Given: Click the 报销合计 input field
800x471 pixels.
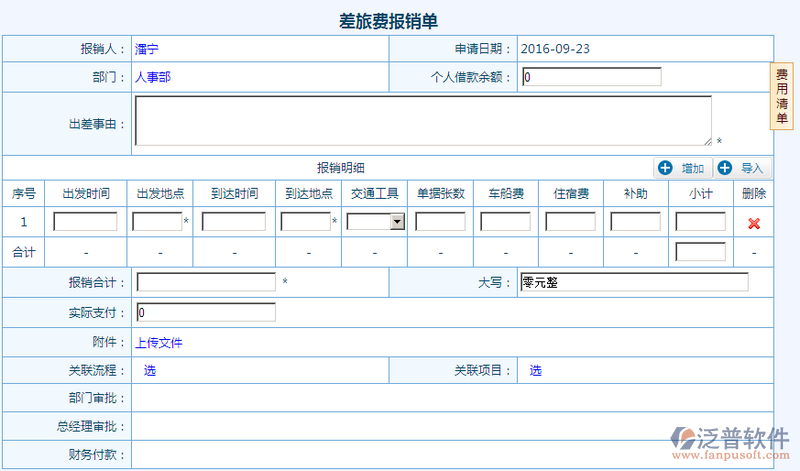Looking at the screenshot, I should pyautogui.click(x=206, y=282).
